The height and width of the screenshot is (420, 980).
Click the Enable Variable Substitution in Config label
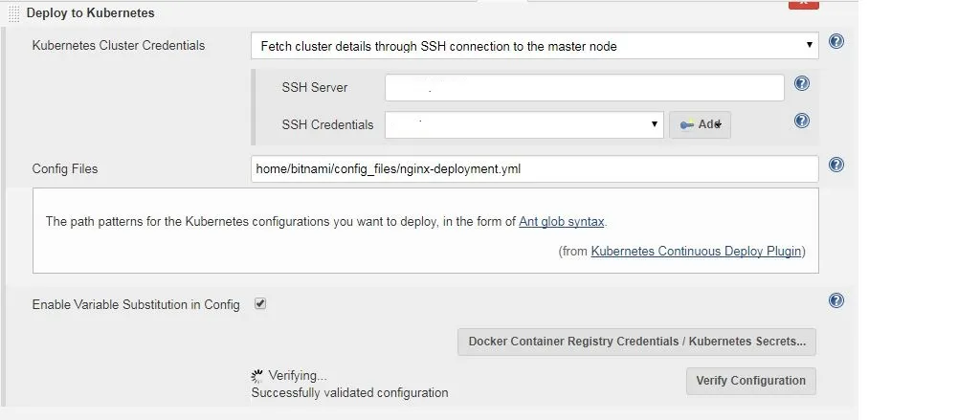(x=136, y=304)
